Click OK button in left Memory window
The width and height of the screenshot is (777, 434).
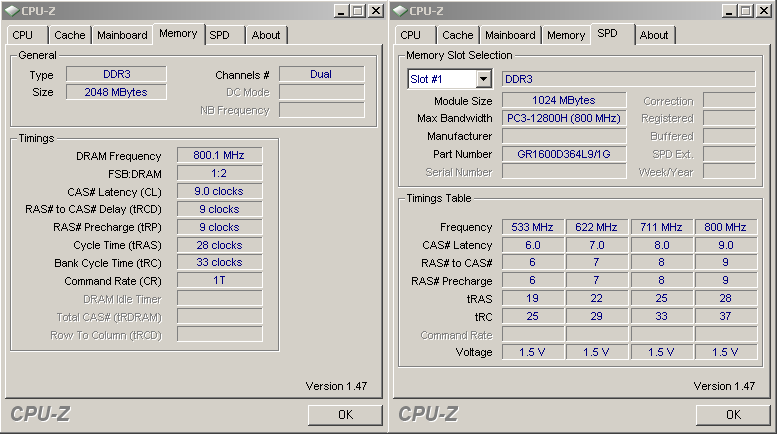pos(345,415)
